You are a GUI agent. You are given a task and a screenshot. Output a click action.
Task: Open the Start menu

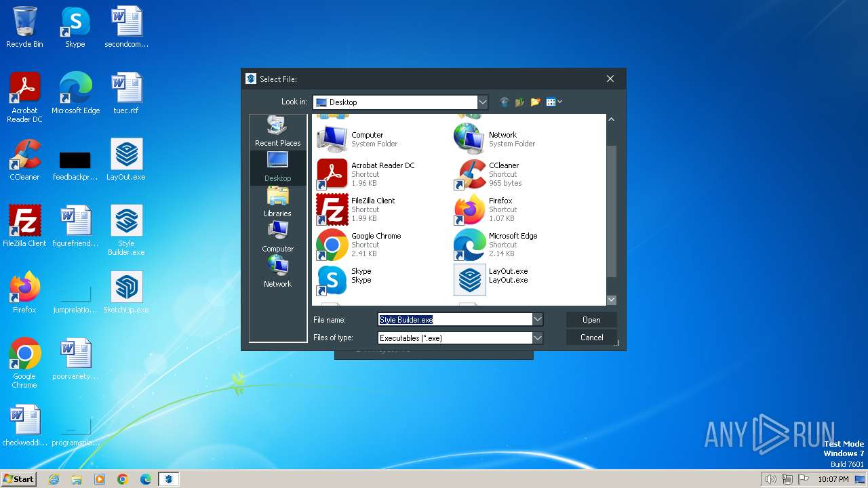click(19, 479)
